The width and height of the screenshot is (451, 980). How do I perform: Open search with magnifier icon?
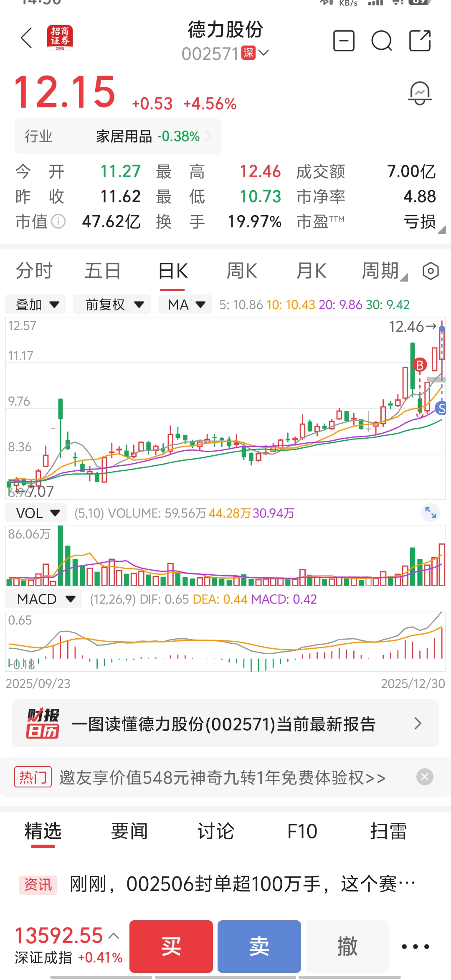click(382, 41)
